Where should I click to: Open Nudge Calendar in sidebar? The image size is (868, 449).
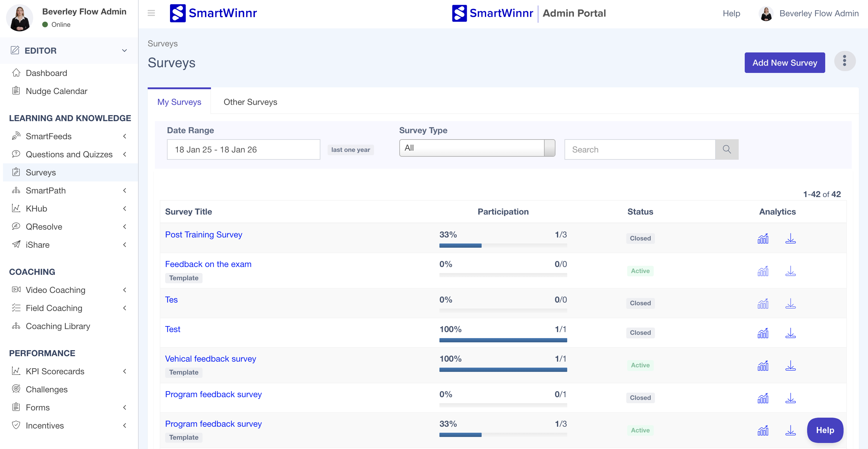tap(56, 91)
